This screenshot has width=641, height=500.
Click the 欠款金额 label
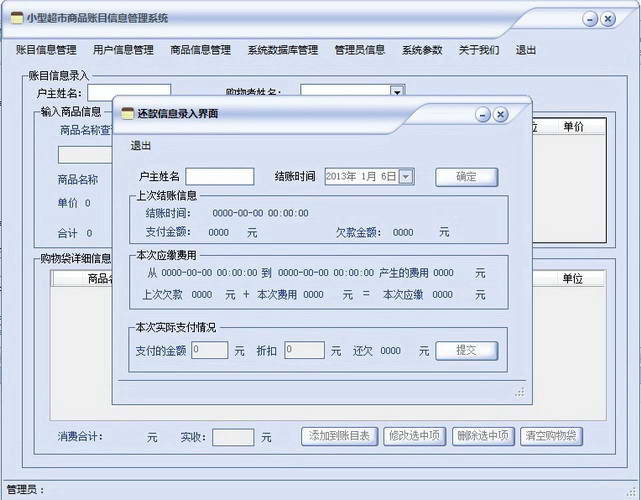(x=358, y=233)
